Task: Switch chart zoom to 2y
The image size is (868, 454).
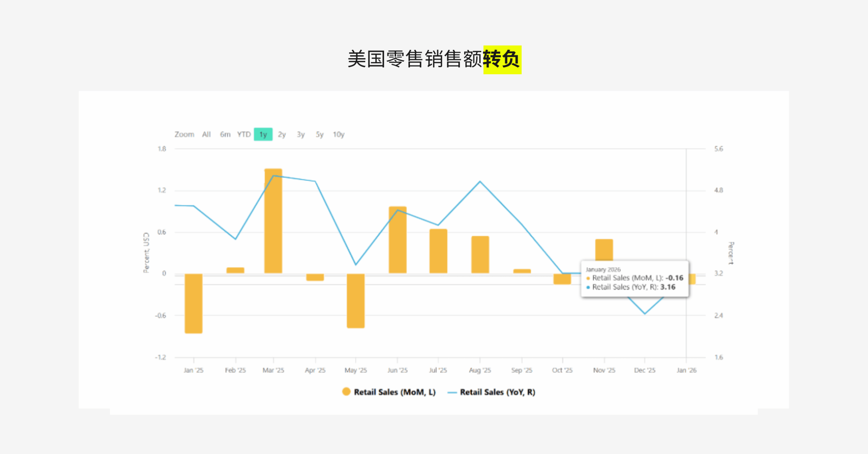Action: pyautogui.click(x=282, y=135)
